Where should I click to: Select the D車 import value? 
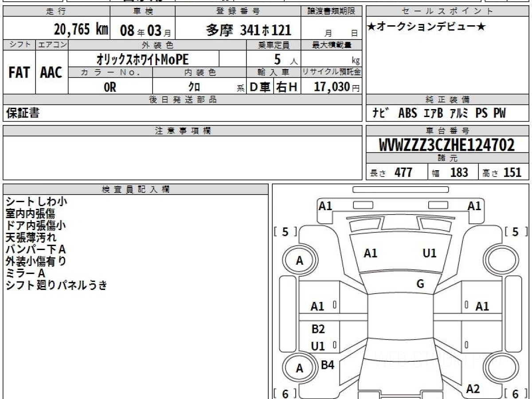click(260, 87)
